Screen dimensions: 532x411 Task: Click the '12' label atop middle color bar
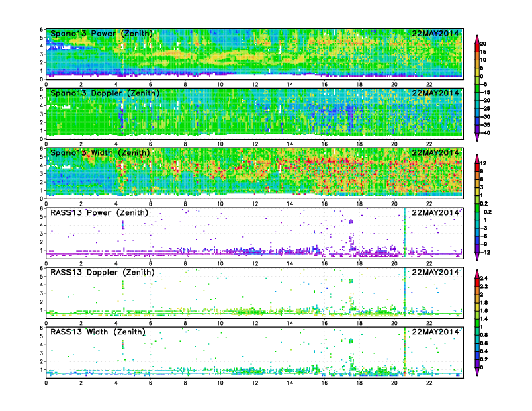(483, 163)
